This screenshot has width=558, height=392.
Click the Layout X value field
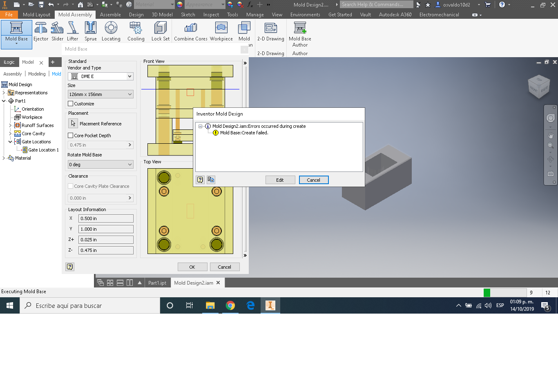pos(106,218)
